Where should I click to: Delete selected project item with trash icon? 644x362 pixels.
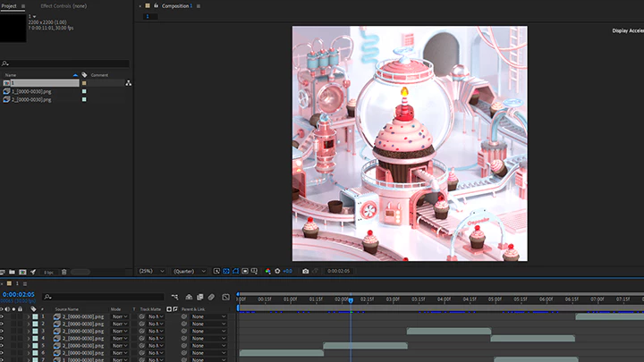click(64, 272)
